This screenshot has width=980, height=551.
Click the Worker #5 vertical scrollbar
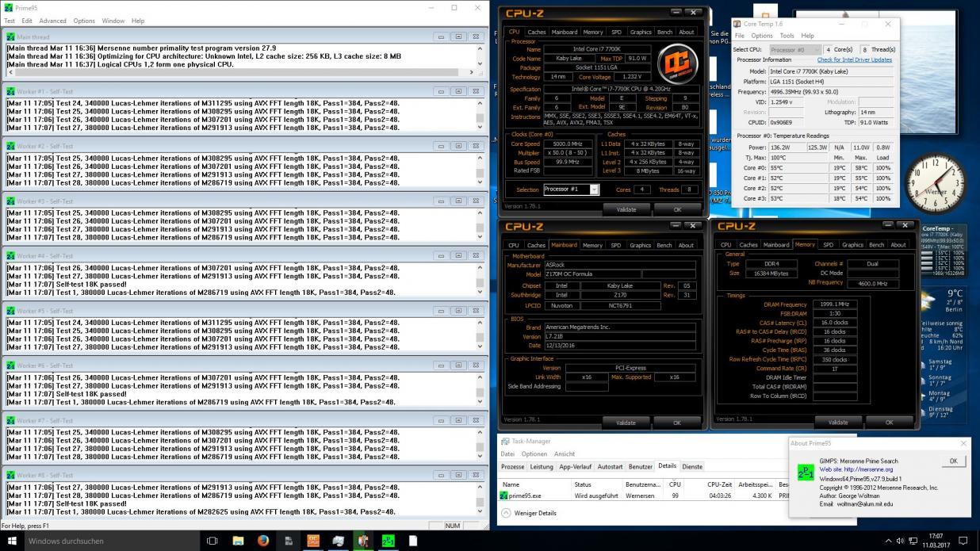point(480,335)
